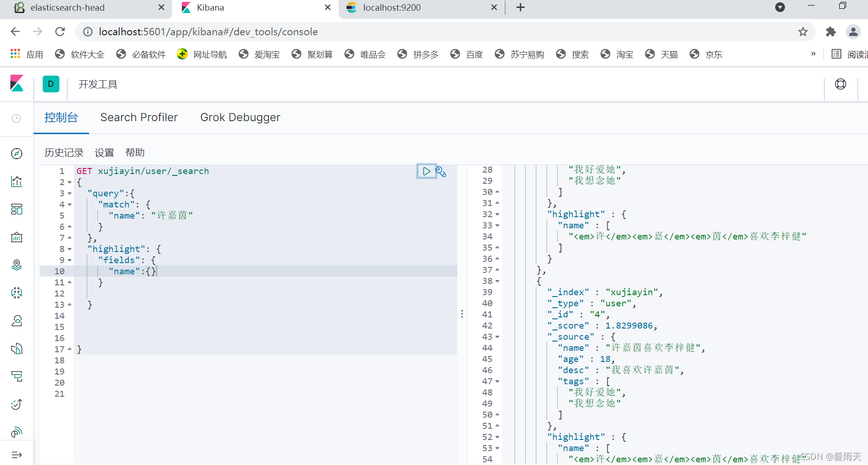Collapse query fold at editor line 3
Image resolution: width=868 pixels, height=465 pixels.
(x=70, y=194)
